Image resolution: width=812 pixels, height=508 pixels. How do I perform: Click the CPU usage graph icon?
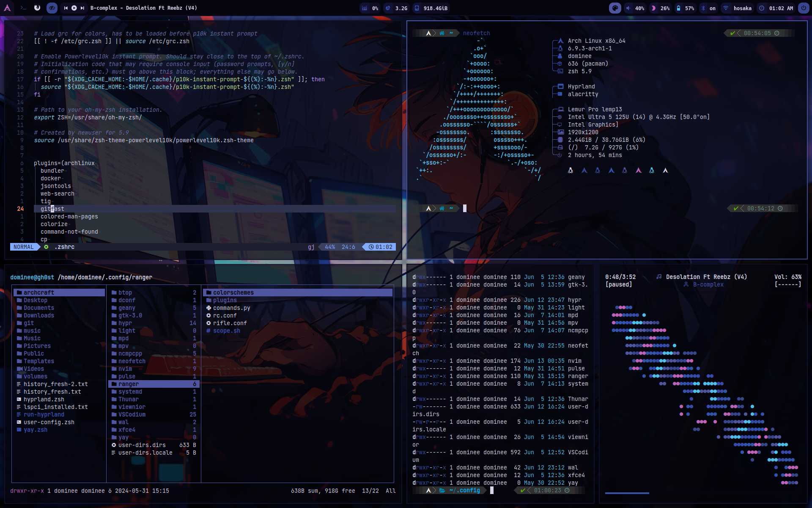(x=365, y=8)
